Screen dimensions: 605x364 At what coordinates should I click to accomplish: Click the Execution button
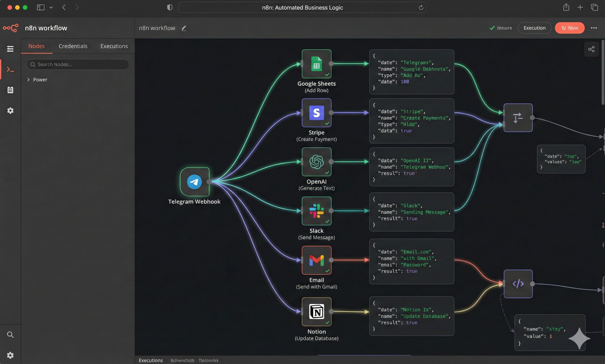(535, 28)
